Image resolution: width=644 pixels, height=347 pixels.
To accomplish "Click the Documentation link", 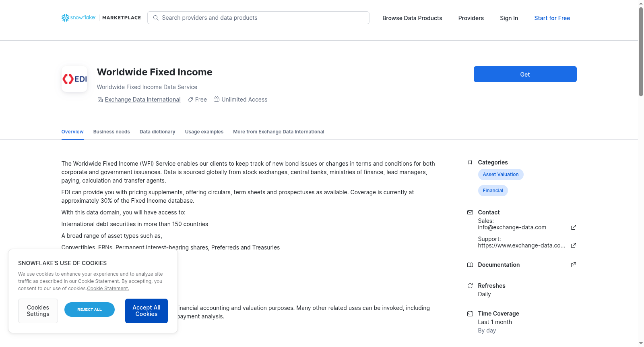I will point(499,265).
